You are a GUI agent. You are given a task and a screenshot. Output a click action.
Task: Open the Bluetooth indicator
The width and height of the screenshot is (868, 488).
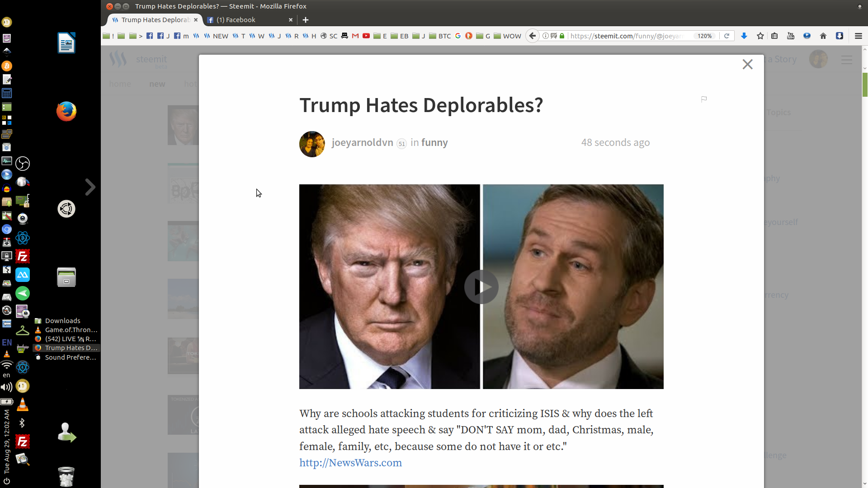[22, 423]
